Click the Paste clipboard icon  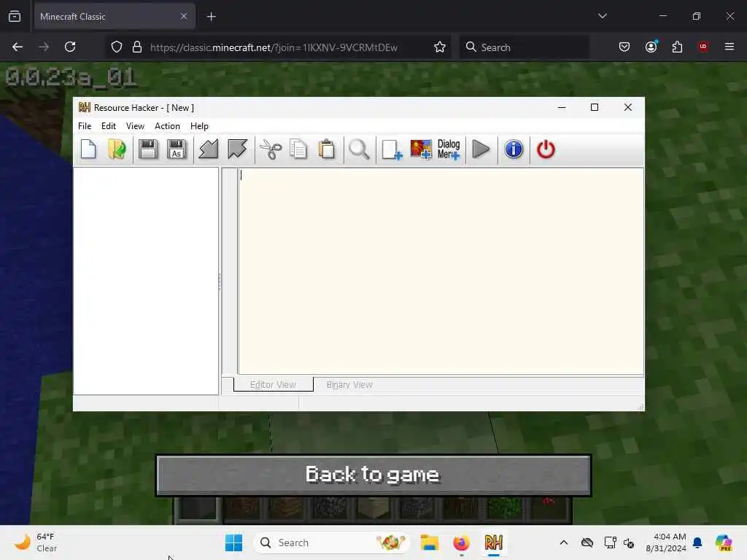(x=327, y=149)
